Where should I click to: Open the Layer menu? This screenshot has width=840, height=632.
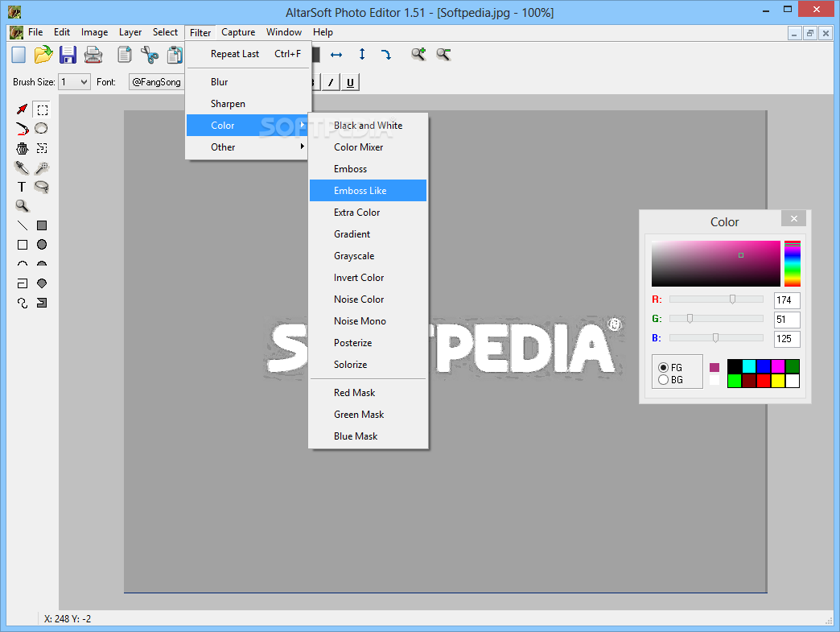(x=130, y=32)
